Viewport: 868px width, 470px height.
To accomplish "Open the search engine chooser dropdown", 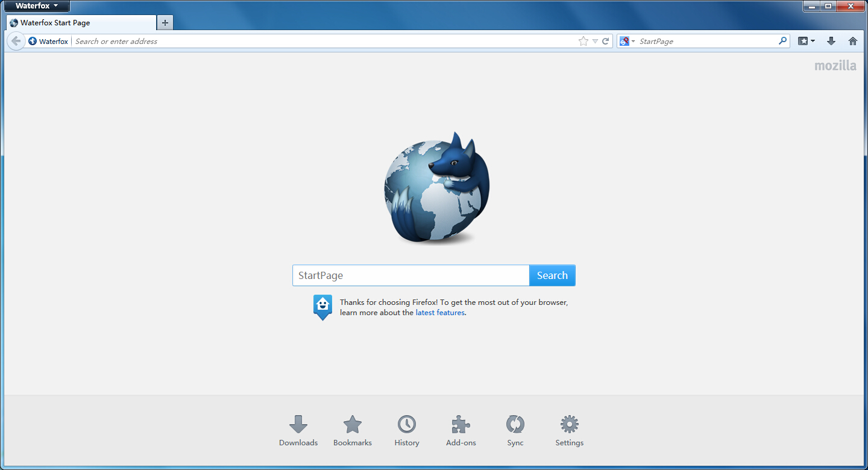I will pyautogui.click(x=627, y=41).
